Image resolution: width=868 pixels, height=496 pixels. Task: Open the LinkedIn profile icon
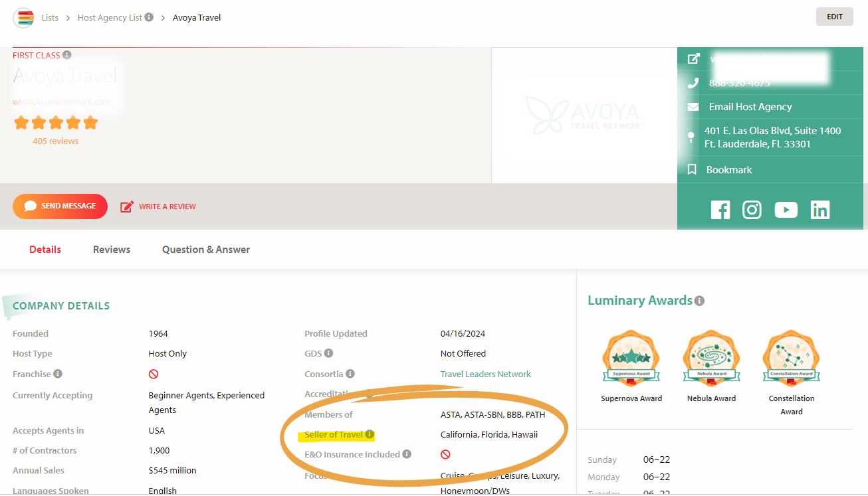point(820,210)
